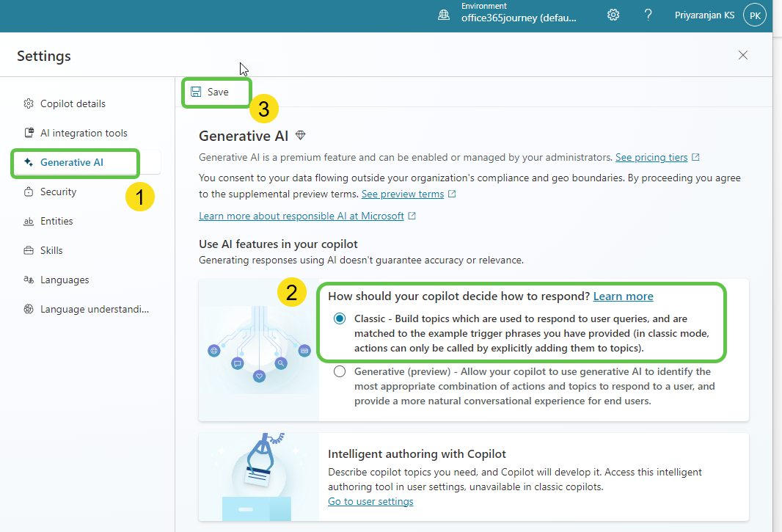
Task: Click the Copilot details gear icon
Action: pyautogui.click(x=28, y=103)
